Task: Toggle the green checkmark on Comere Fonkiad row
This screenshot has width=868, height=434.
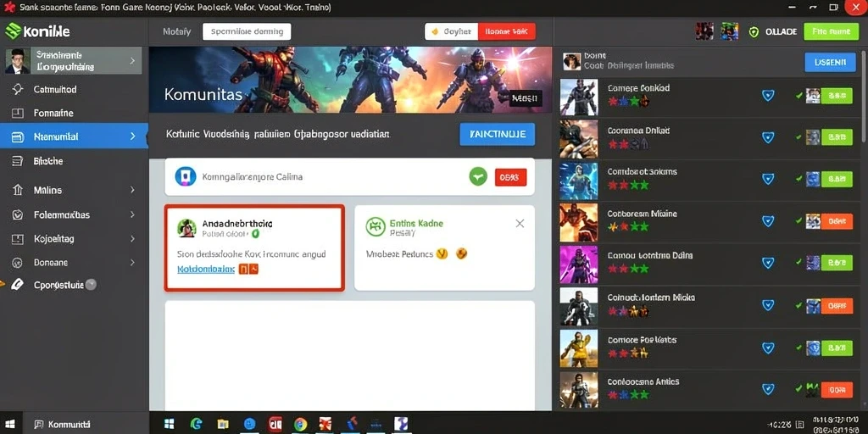Action: (798, 95)
